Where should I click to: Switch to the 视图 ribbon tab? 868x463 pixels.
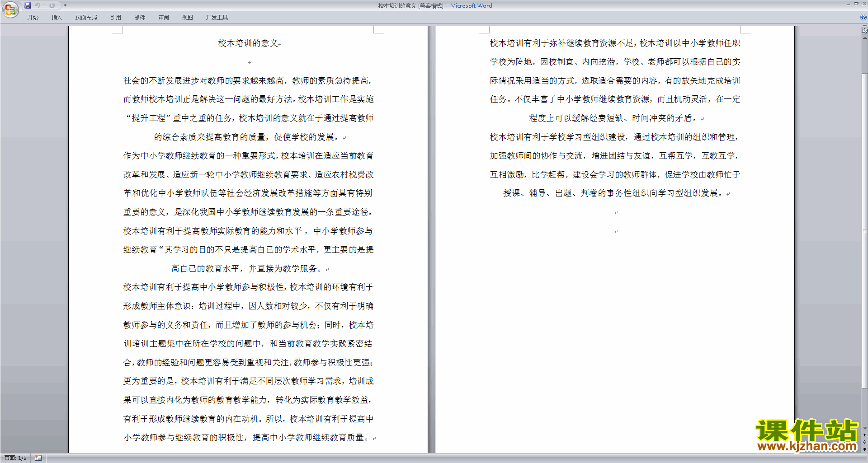pos(188,17)
